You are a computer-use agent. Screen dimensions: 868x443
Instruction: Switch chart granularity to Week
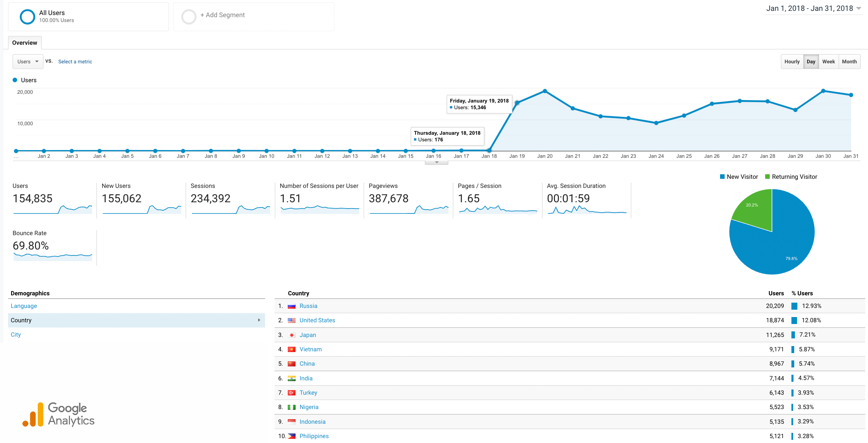(x=828, y=62)
